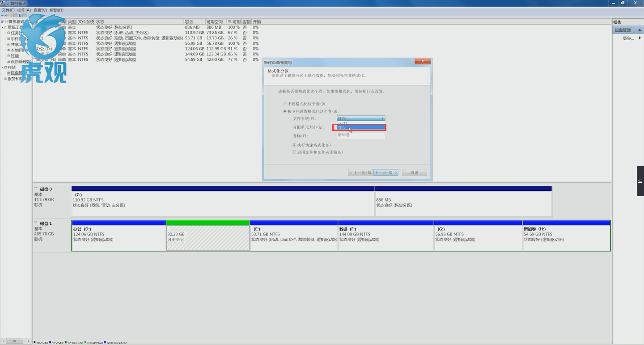Image resolution: width=644 pixels, height=345 pixels.
Task: Click the 取消 button in wizard
Action: pyautogui.click(x=414, y=172)
